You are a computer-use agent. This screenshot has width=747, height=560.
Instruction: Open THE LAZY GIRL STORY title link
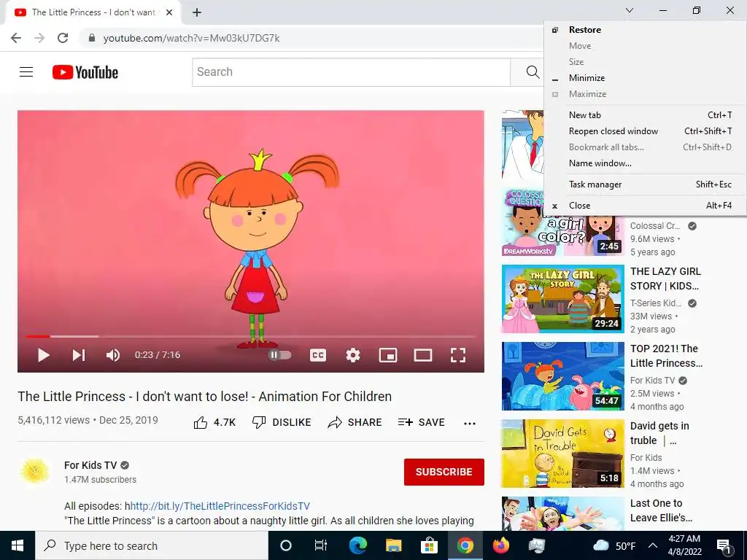(x=665, y=279)
